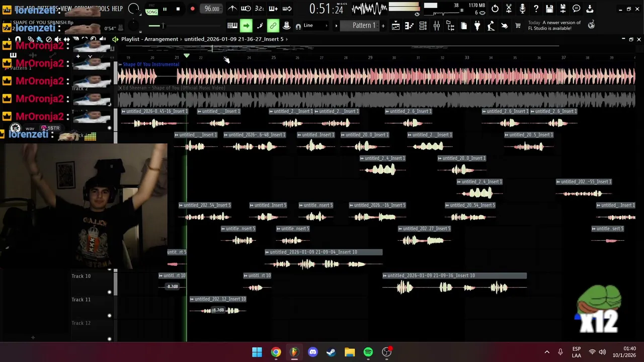Toggle the green arrow auto-scroll button
The image size is (644, 362).
[x=246, y=26]
